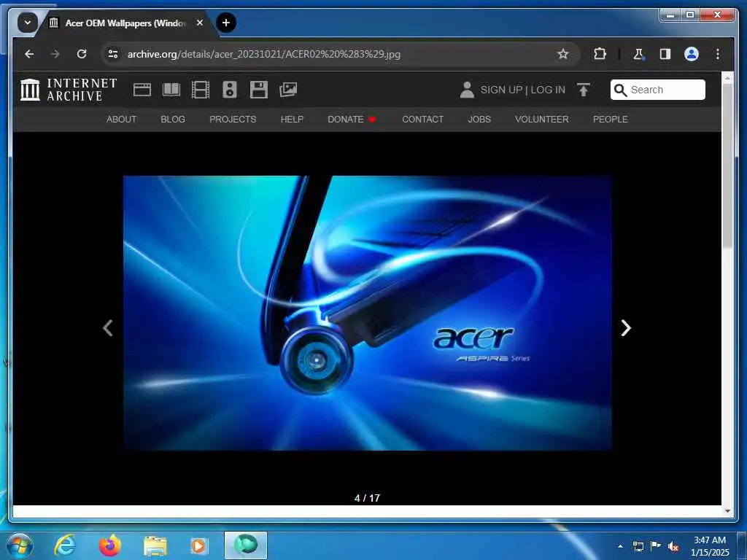Open the JOBS link

coord(479,120)
